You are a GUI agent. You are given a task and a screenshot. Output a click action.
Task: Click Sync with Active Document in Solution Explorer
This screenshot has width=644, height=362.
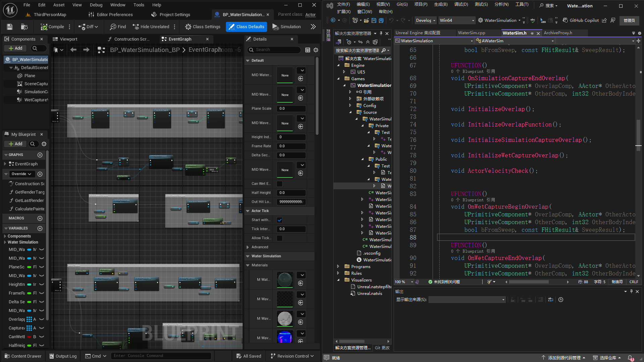[x=360, y=42]
